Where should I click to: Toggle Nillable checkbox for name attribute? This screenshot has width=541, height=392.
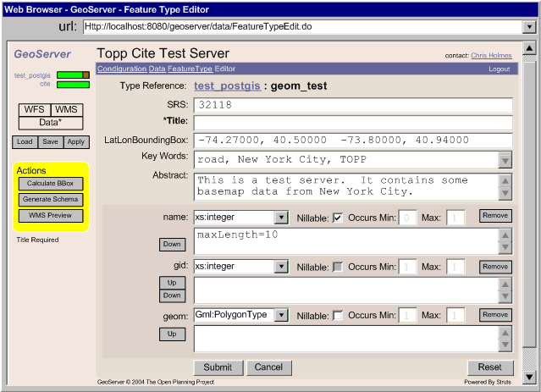[x=338, y=218]
